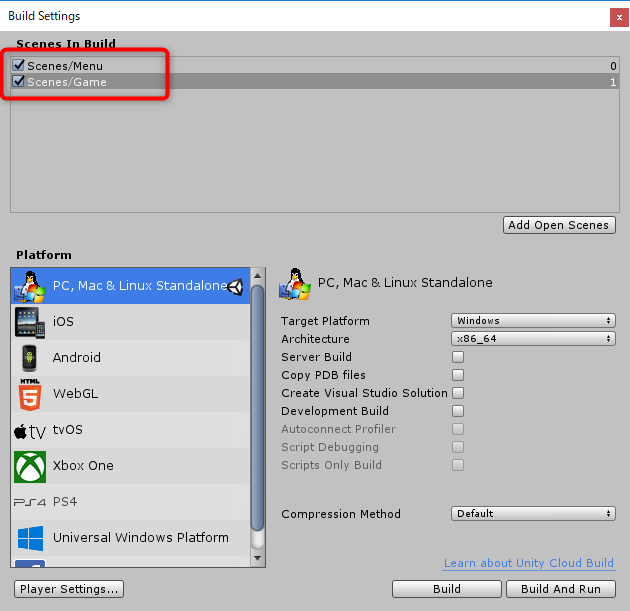Select the Scenes/Menu scene entry text
The image size is (630, 611).
(x=65, y=66)
